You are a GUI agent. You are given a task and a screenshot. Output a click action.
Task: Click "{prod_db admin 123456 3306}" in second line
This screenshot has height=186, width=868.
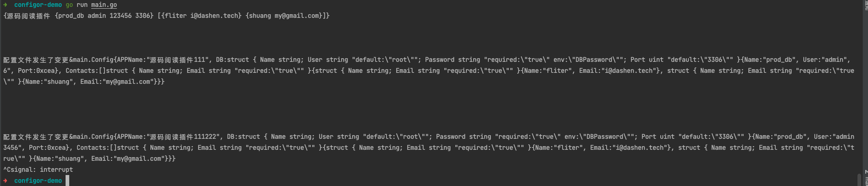point(104,16)
